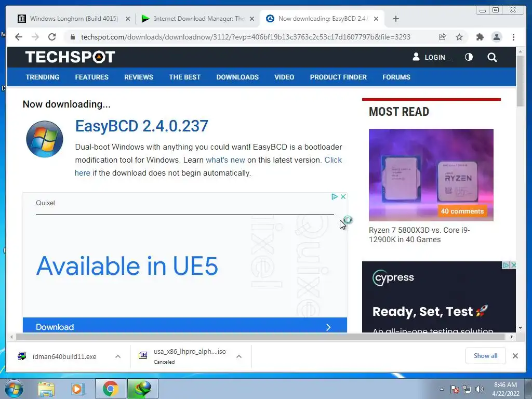Show all downloads
The width and height of the screenshot is (532, 399).
point(486,355)
